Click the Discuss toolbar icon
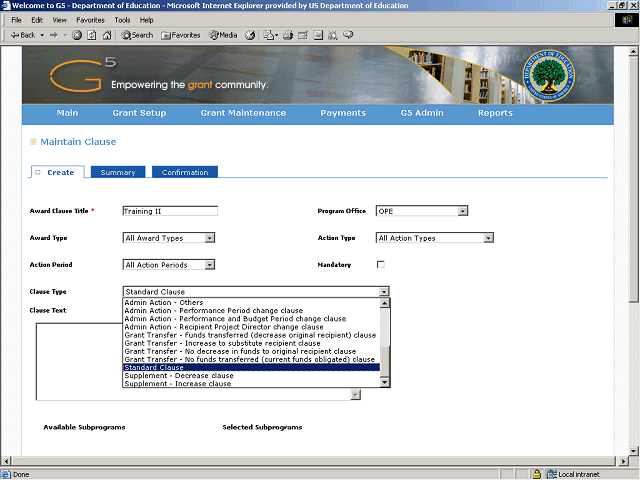 [x=318, y=35]
